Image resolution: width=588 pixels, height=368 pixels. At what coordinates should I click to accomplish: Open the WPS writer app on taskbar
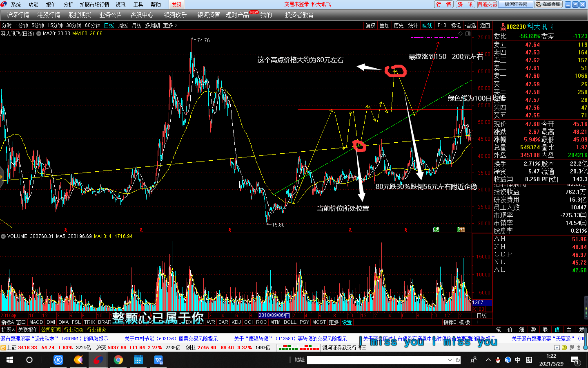tap(158, 360)
